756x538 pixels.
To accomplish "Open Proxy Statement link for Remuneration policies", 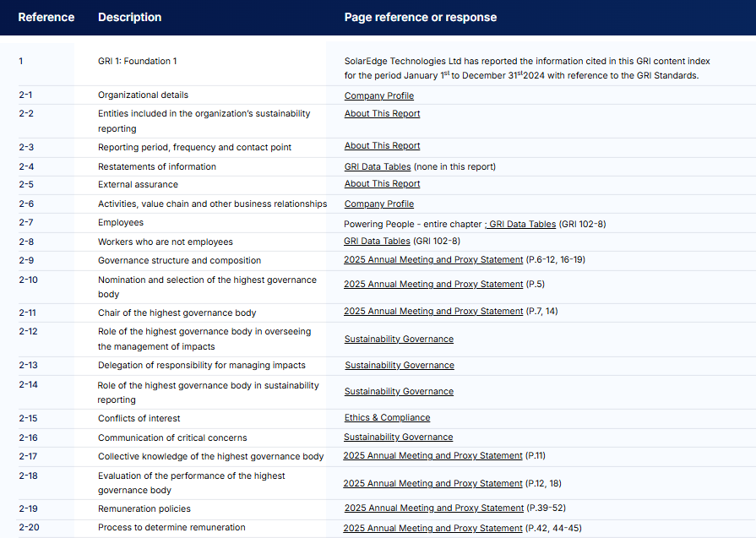I will pos(434,508).
